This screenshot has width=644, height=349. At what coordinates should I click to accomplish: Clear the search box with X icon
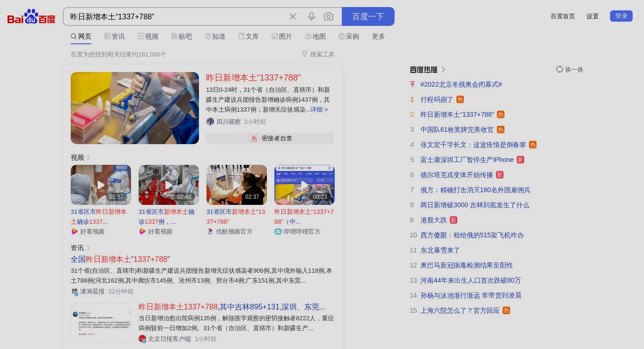coord(293,16)
